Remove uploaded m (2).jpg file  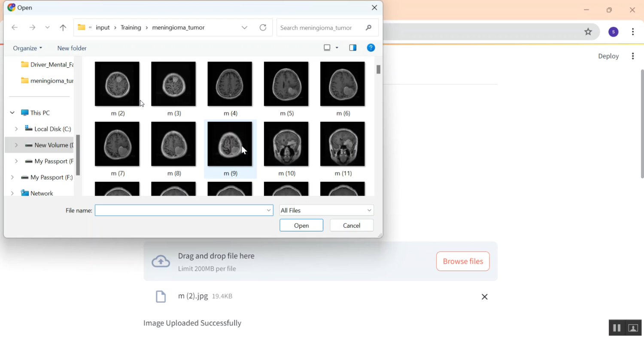point(484,297)
